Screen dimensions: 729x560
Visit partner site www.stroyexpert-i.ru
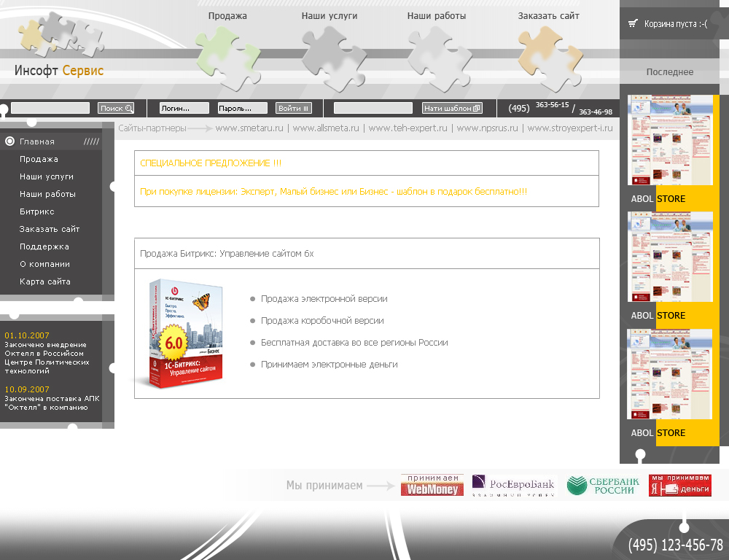coord(570,128)
